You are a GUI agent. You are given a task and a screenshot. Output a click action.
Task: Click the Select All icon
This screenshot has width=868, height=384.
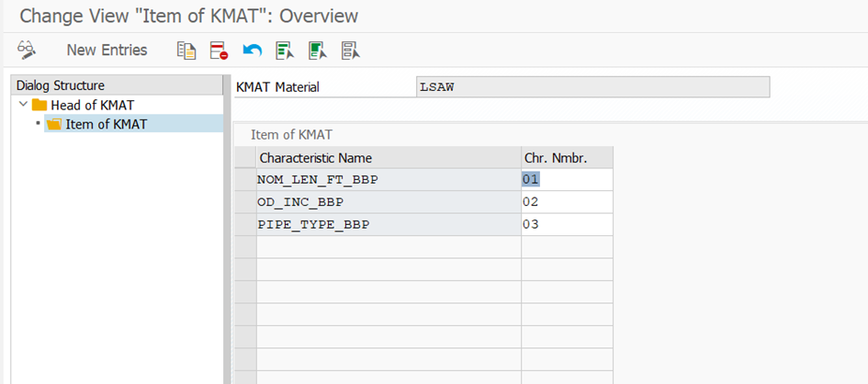tap(284, 50)
